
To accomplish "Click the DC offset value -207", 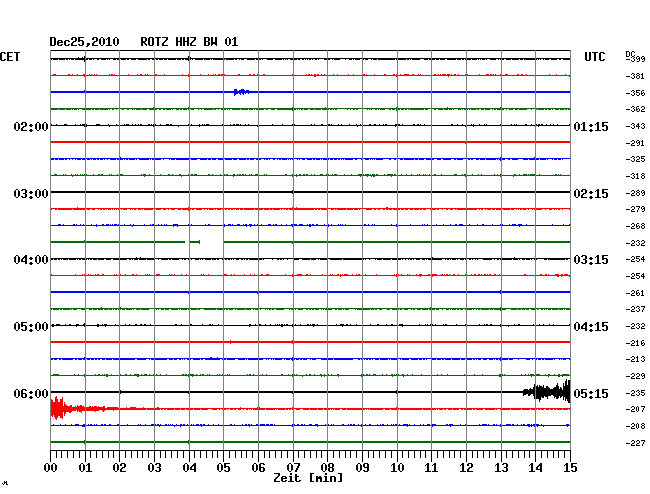I will click(x=635, y=409).
